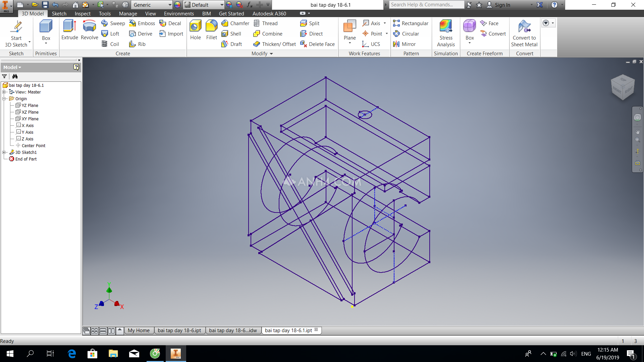Screen dimensions: 644x362
Task: Select the Fillet tool
Action: [x=211, y=30]
